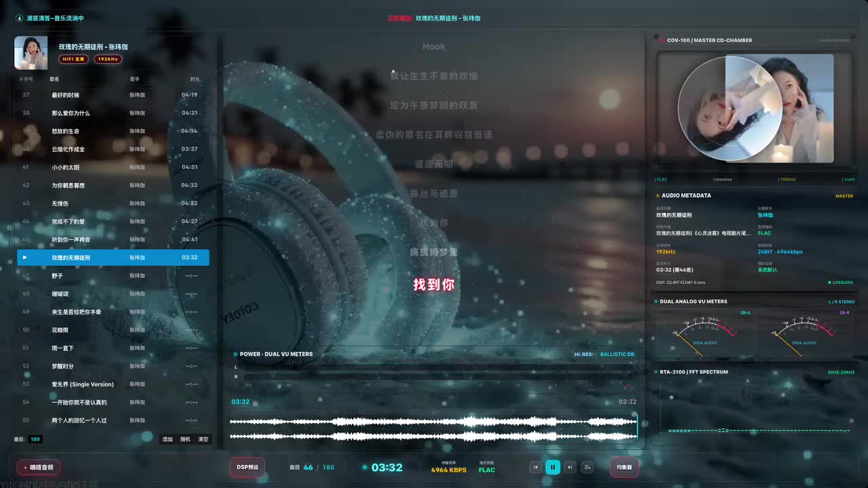Skip to the next track

point(570,467)
